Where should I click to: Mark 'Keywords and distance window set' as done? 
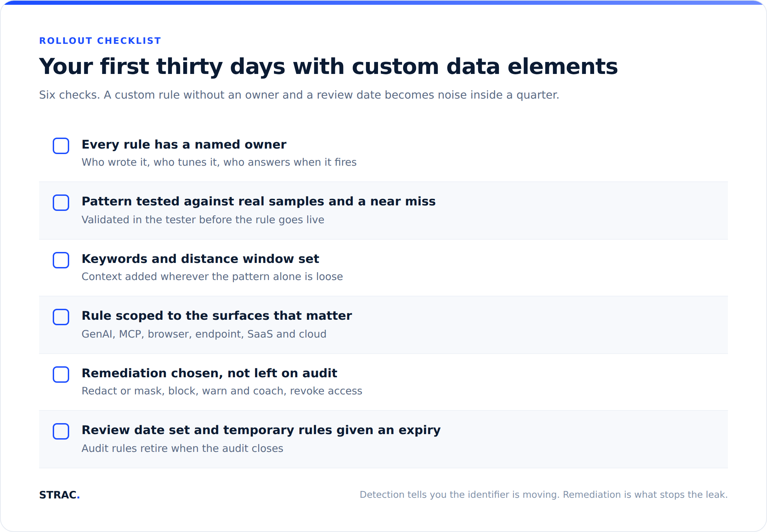pyautogui.click(x=61, y=260)
